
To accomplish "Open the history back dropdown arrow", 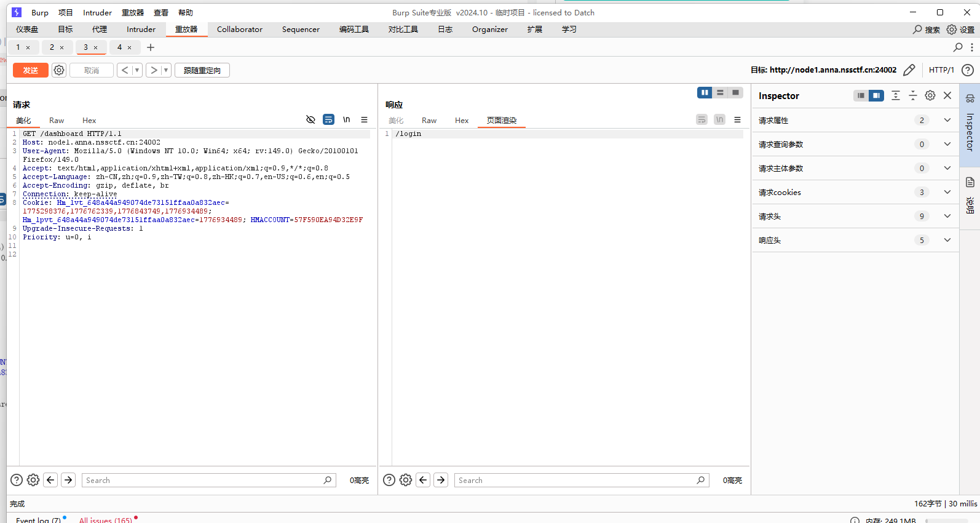I will (x=136, y=70).
